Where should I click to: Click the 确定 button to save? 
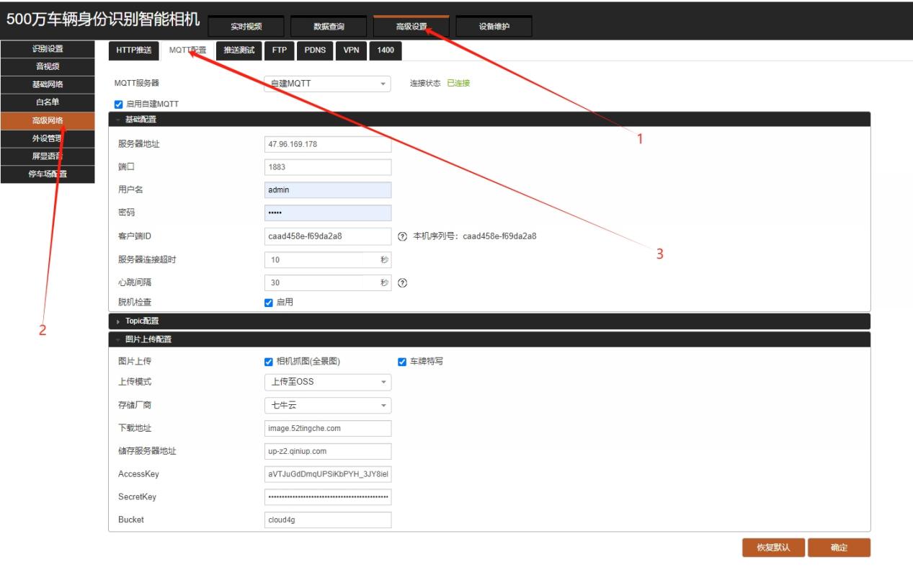tap(839, 548)
